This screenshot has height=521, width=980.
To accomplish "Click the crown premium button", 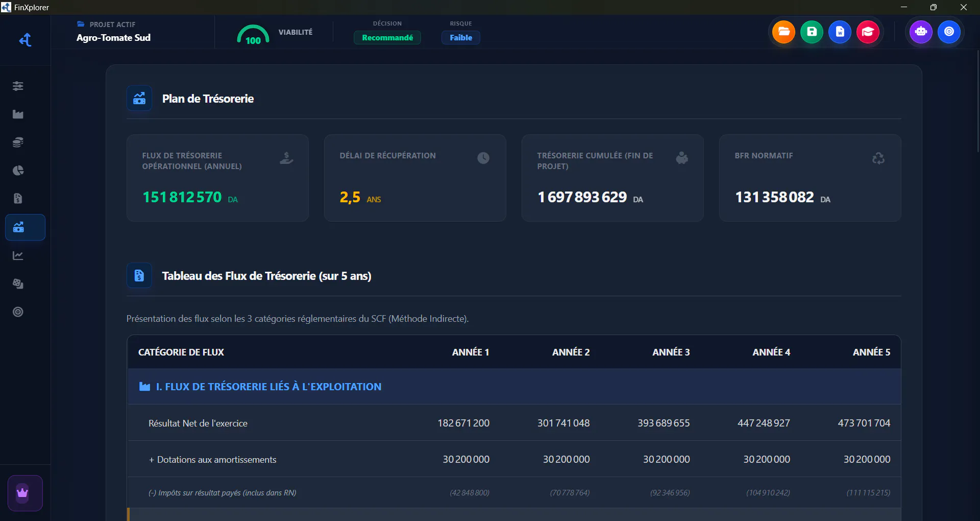I will [x=25, y=493].
